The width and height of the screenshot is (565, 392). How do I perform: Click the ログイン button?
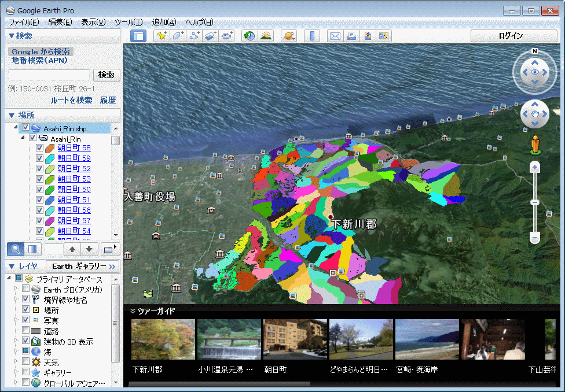515,35
